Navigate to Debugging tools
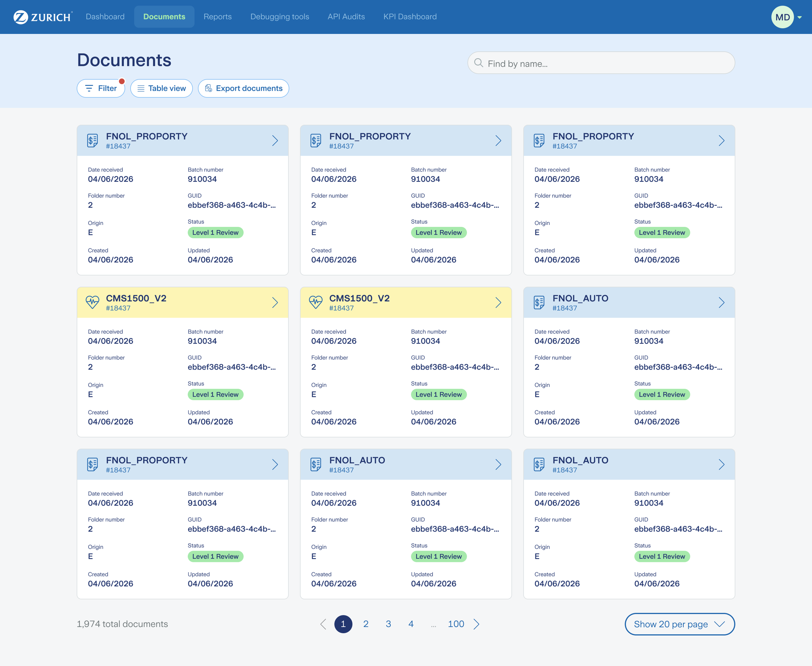The image size is (812, 666). (x=279, y=17)
